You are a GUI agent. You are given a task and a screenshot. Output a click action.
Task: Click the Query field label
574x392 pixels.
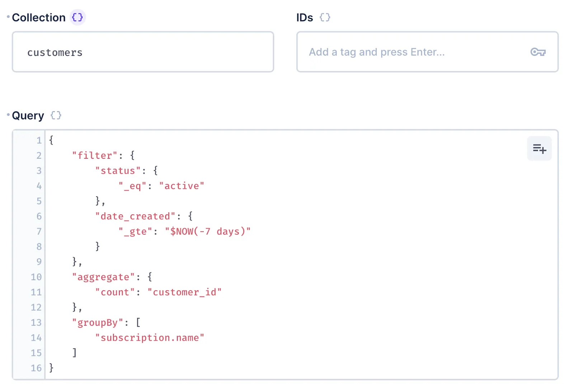(28, 115)
